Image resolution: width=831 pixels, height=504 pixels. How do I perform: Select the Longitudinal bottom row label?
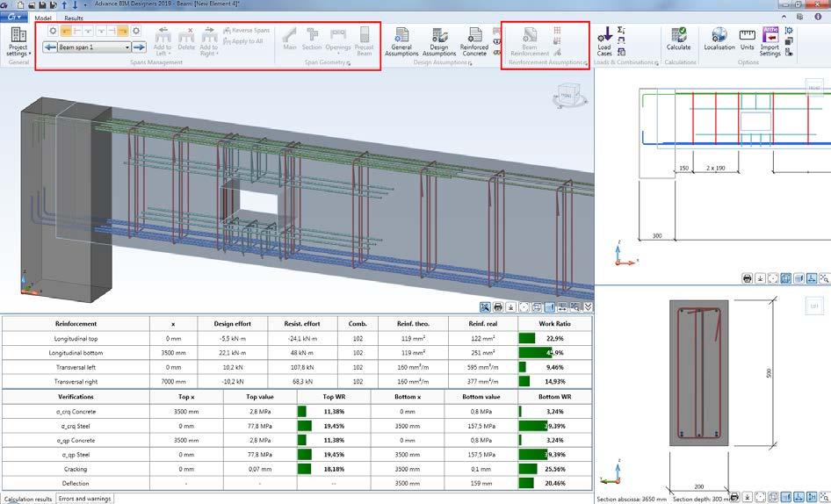click(x=76, y=352)
